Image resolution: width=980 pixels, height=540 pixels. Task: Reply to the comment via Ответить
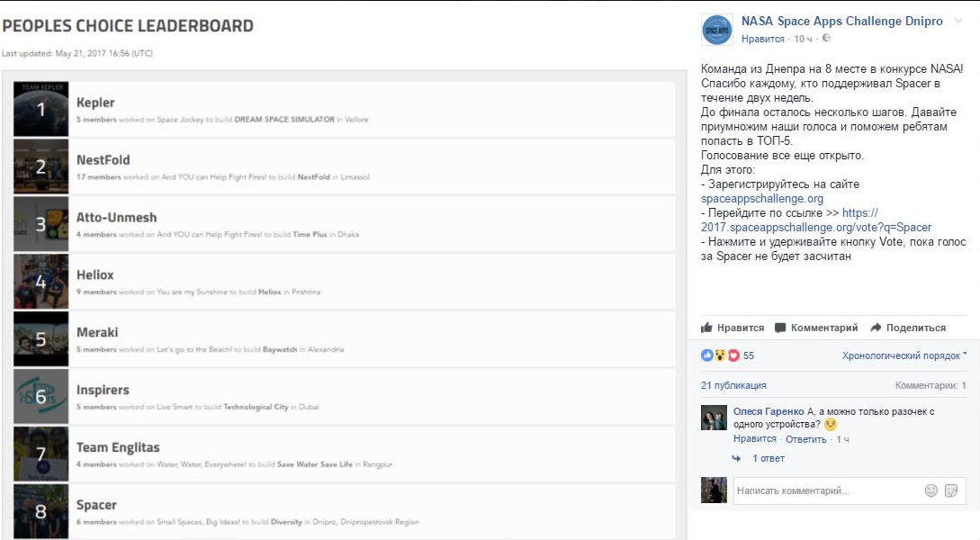pos(805,439)
